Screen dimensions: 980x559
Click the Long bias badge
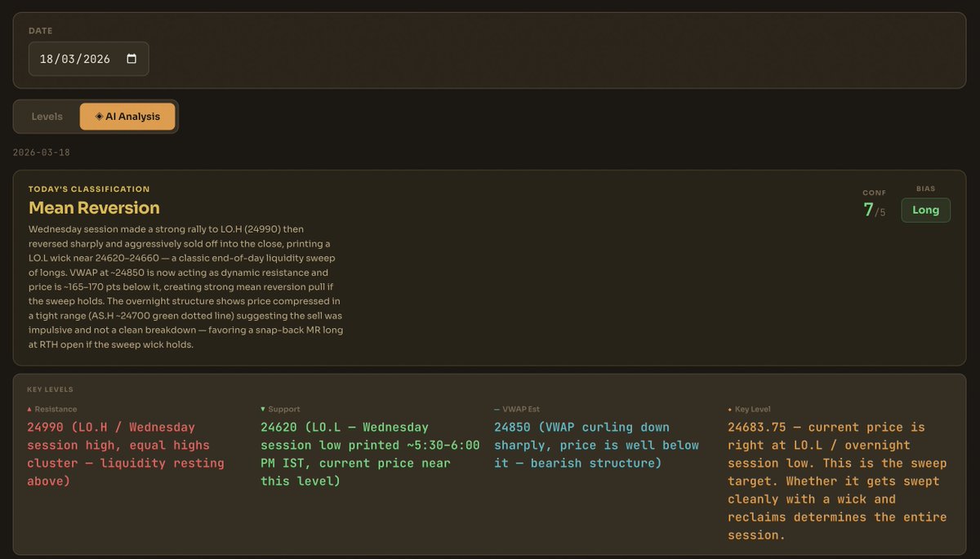[x=925, y=210]
